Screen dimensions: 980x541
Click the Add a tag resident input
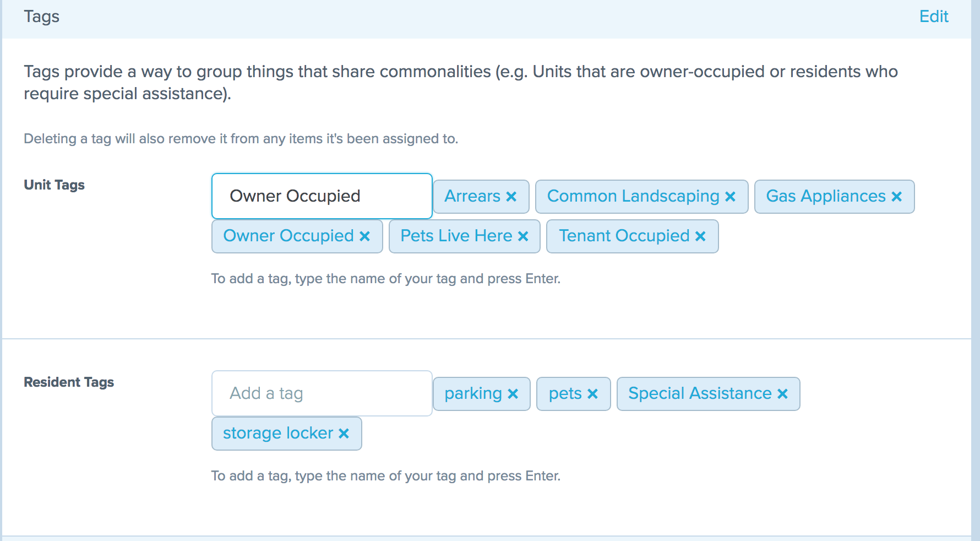322,393
